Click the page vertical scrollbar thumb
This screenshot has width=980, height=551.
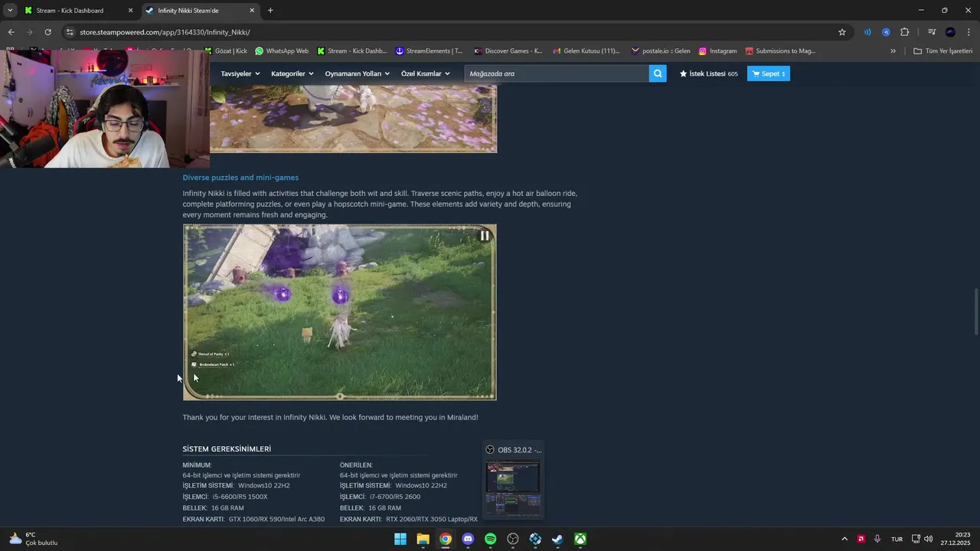coord(976,311)
